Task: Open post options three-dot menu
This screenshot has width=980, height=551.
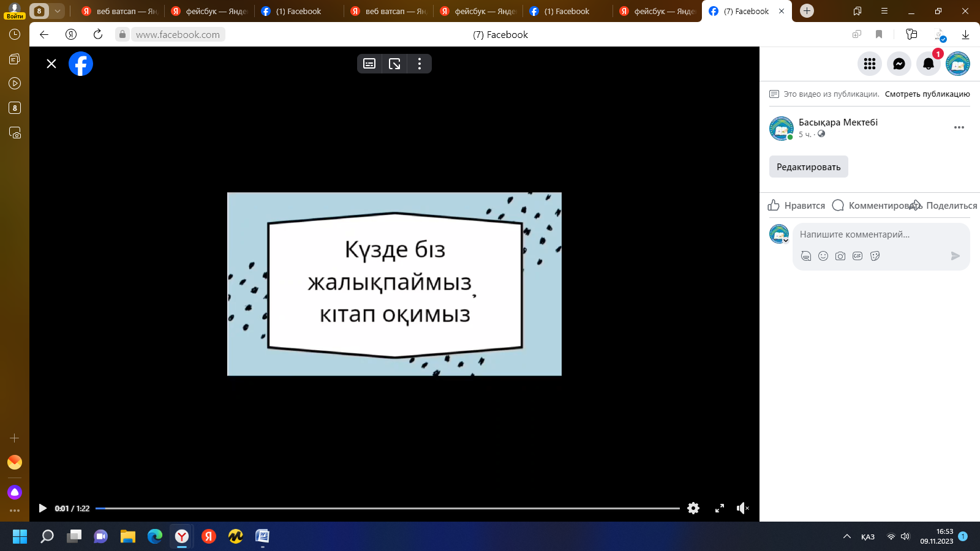Action: point(959,127)
